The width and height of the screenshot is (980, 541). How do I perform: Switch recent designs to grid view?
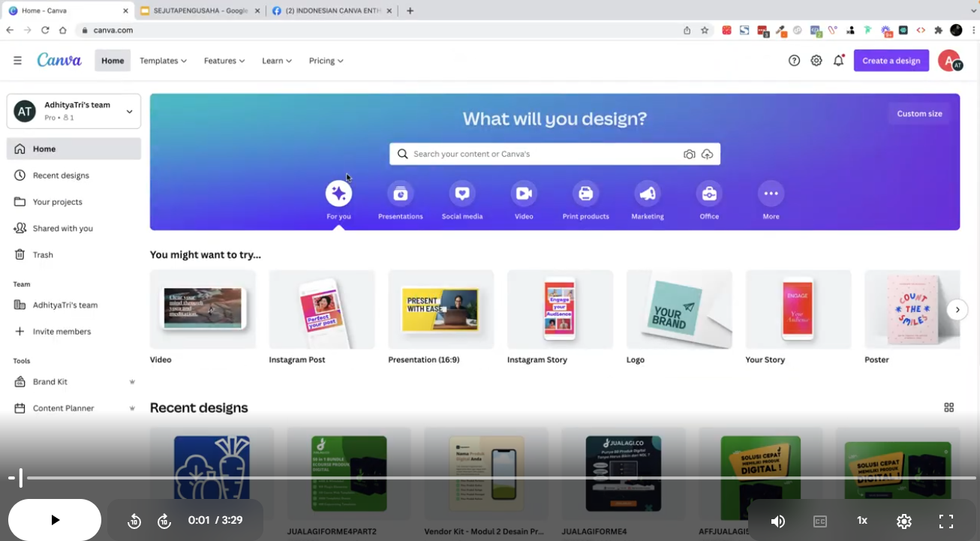pos(949,407)
